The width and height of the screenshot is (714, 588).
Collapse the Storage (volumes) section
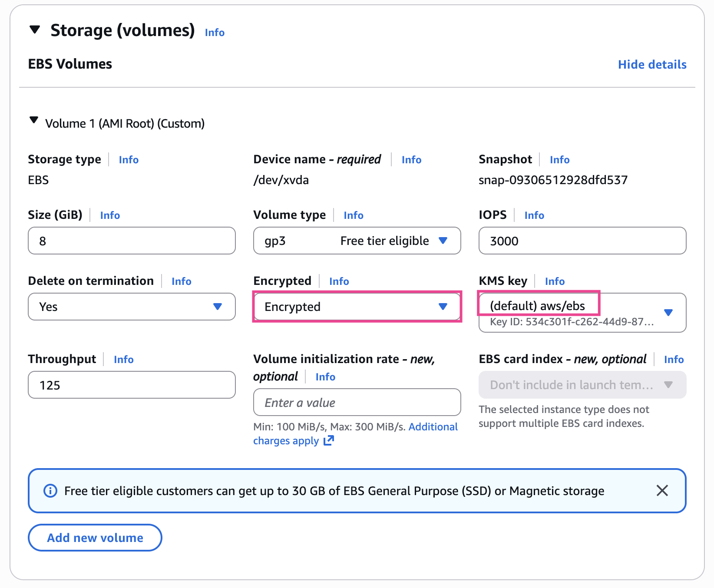tap(35, 30)
